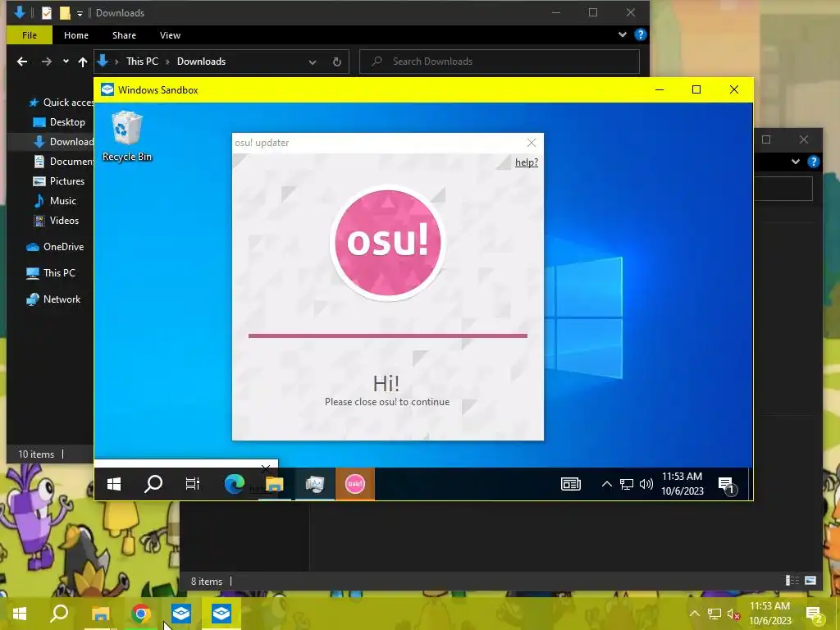Select OneDrive in the navigation pane
This screenshot has height=630, width=840.
point(55,247)
